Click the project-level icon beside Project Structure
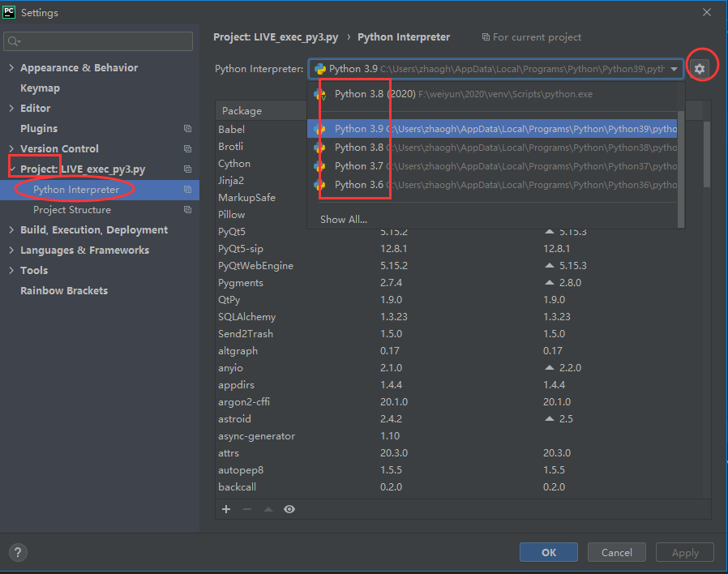This screenshot has height=574, width=728. (187, 210)
